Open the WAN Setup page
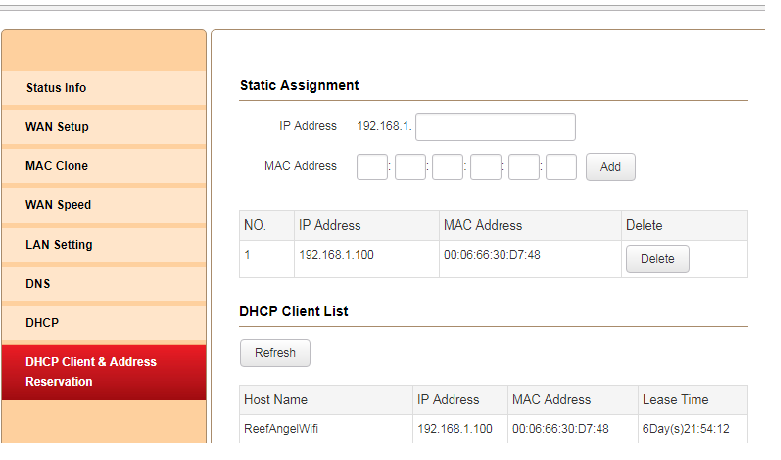 104,127
